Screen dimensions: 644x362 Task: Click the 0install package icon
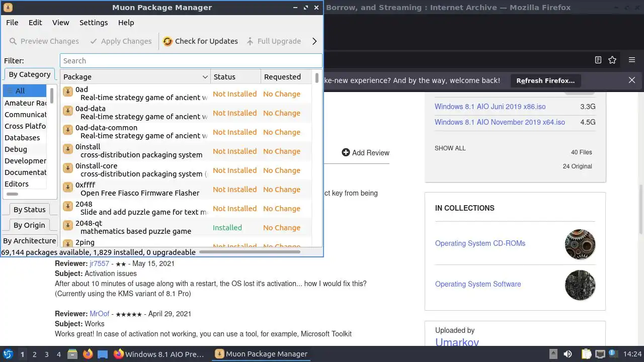click(x=68, y=149)
